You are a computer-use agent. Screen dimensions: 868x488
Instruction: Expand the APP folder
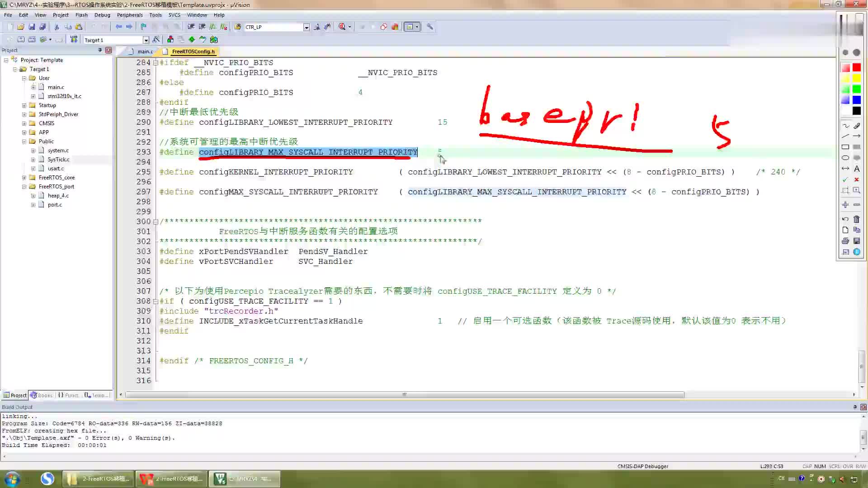24,132
